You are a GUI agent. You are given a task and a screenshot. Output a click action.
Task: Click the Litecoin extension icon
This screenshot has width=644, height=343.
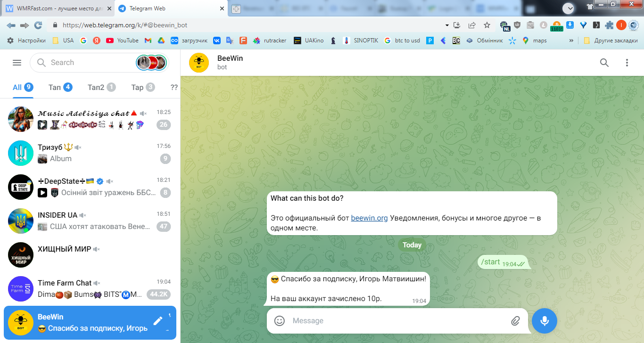544,25
